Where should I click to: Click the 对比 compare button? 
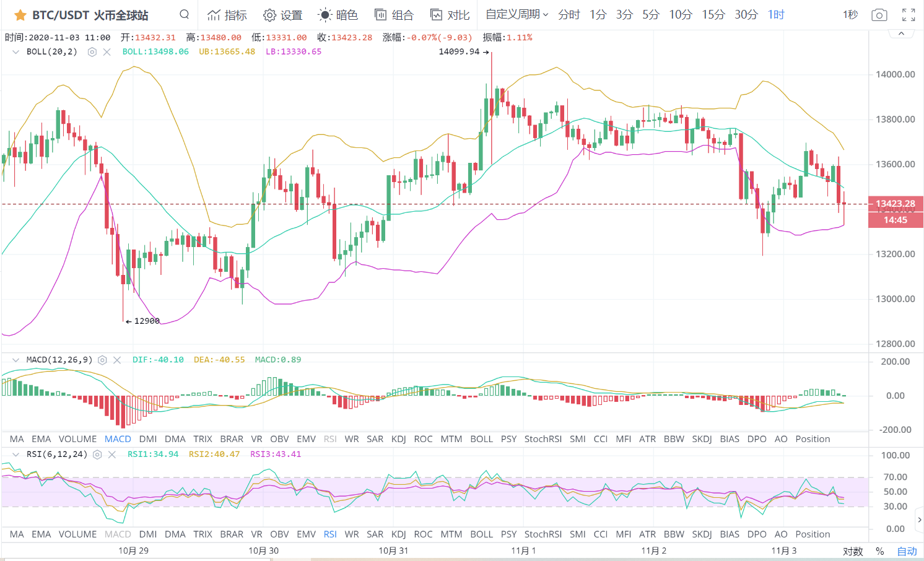pyautogui.click(x=450, y=15)
